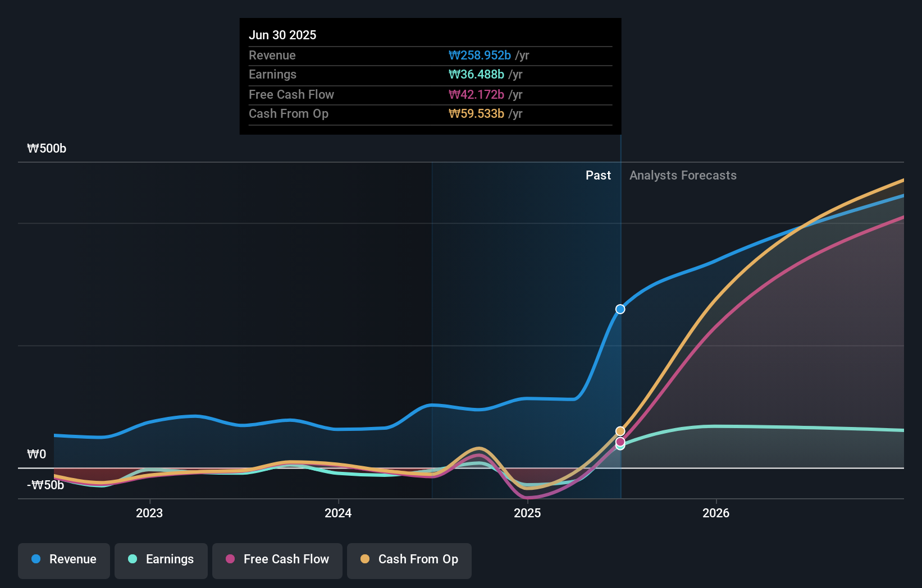Click the blue Revenue data point marker
Viewport: 922px width, 588px height.
click(619, 309)
